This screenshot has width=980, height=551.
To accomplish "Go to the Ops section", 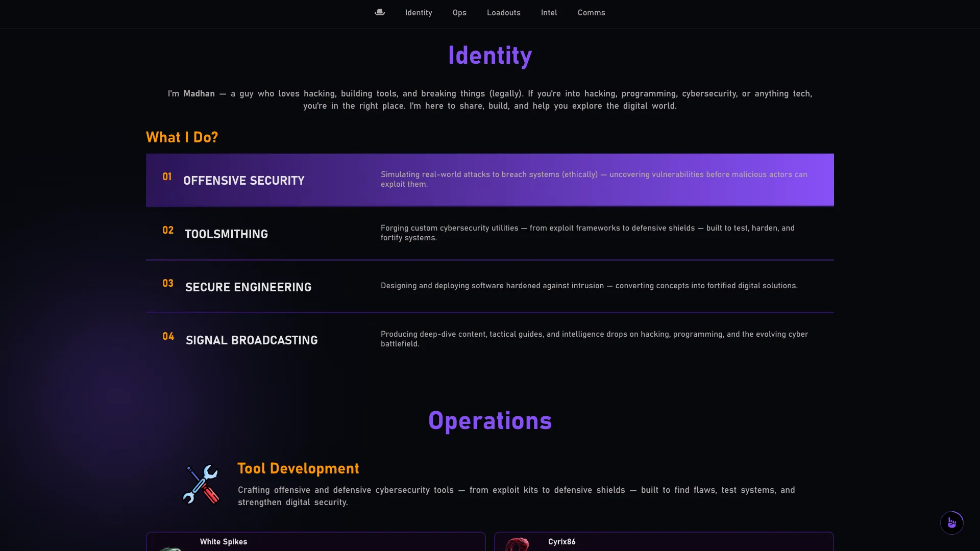I will 459,13.
